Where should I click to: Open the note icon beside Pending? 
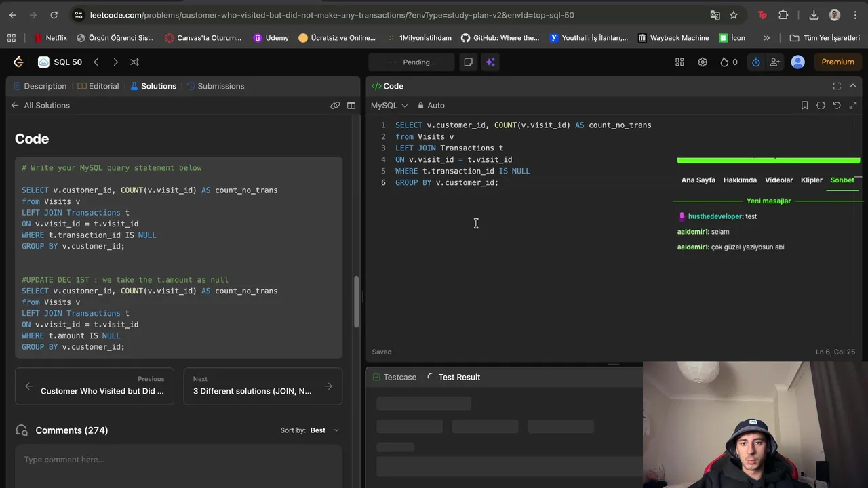coord(468,62)
